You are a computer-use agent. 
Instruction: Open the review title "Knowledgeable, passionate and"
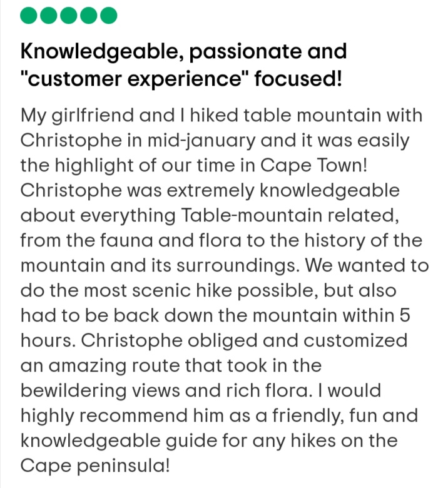pyautogui.click(x=184, y=52)
